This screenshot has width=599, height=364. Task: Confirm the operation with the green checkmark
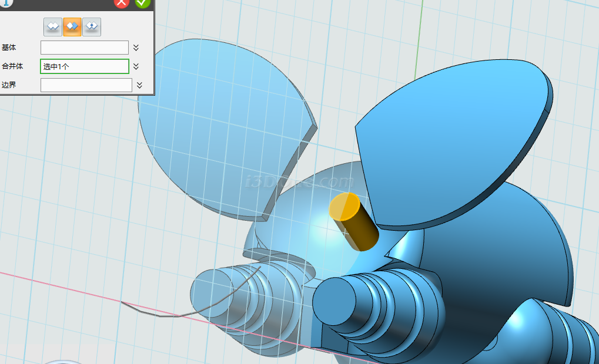pos(142,2)
